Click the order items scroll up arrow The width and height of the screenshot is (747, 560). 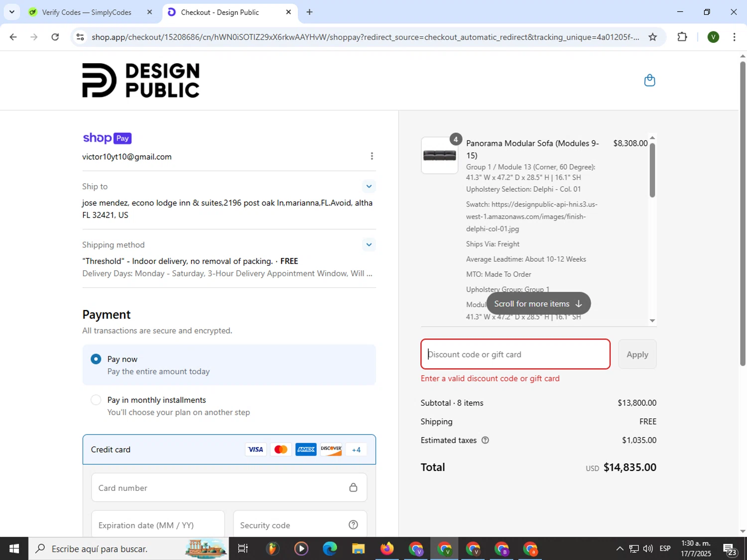tap(652, 137)
